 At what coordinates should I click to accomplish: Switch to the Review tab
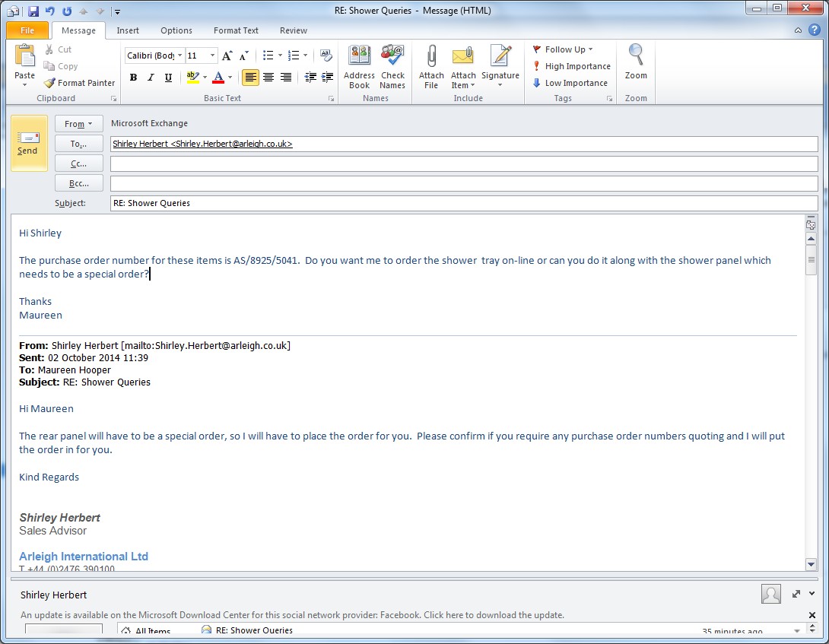(x=294, y=30)
